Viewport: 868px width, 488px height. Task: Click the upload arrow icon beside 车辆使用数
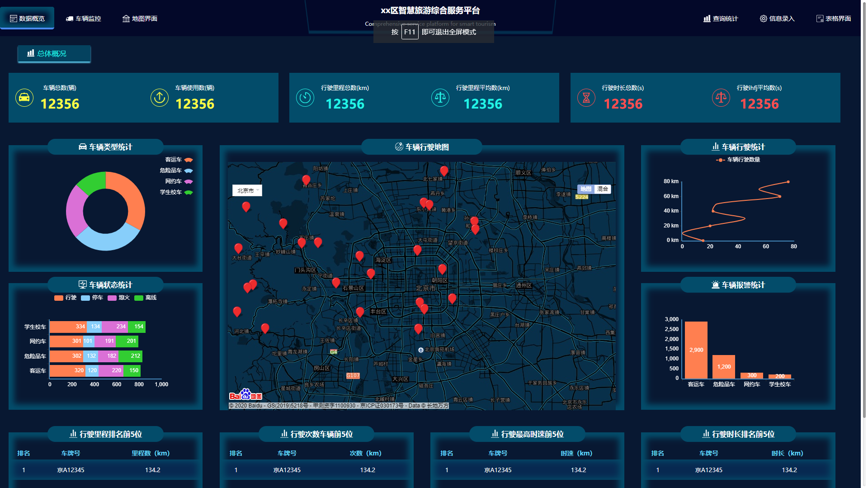(x=160, y=98)
